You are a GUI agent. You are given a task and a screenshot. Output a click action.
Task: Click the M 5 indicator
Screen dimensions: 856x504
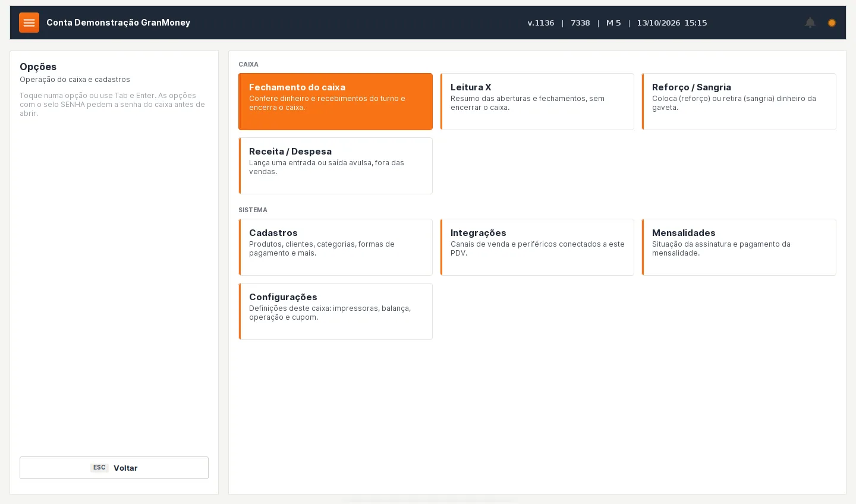tap(613, 23)
